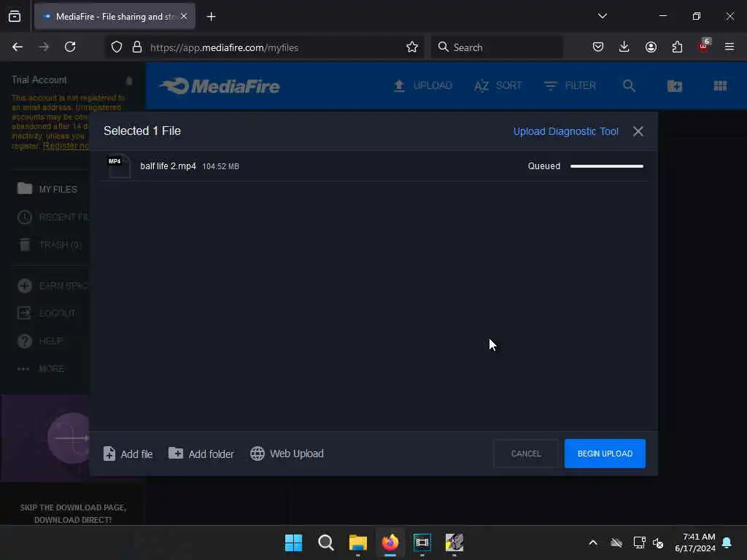Screen dimensions: 747x560
Task: Reload the current page
Action: click(x=70, y=47)
